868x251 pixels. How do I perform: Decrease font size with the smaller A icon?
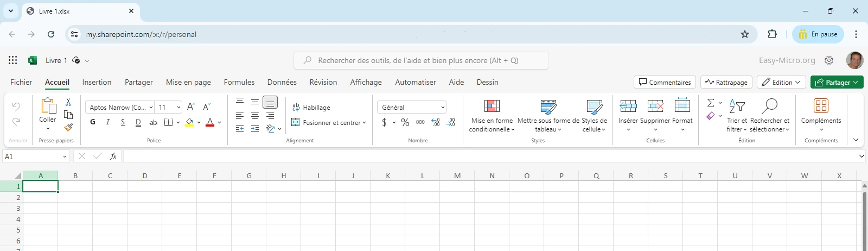[x=206, y=107]
